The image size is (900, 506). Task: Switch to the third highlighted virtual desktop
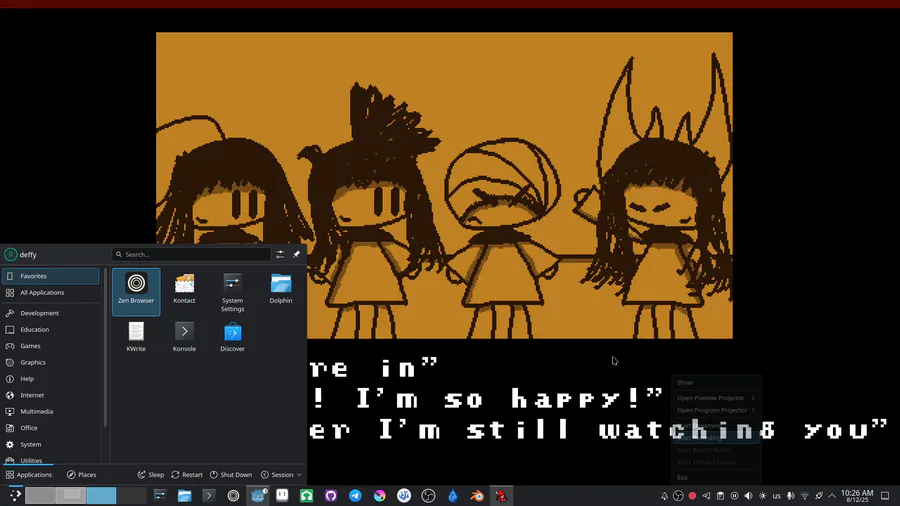pyautogui.click(x=102, y=495)
